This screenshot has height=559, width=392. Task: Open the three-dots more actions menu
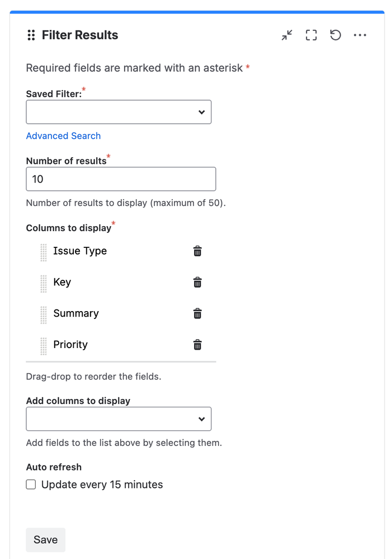[360, 35]
